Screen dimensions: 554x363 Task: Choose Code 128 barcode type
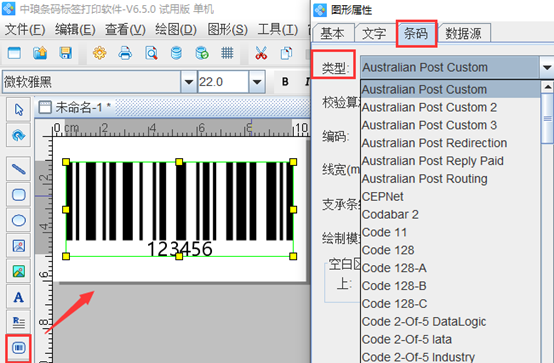pyautogui.click(x=450, y=250)
